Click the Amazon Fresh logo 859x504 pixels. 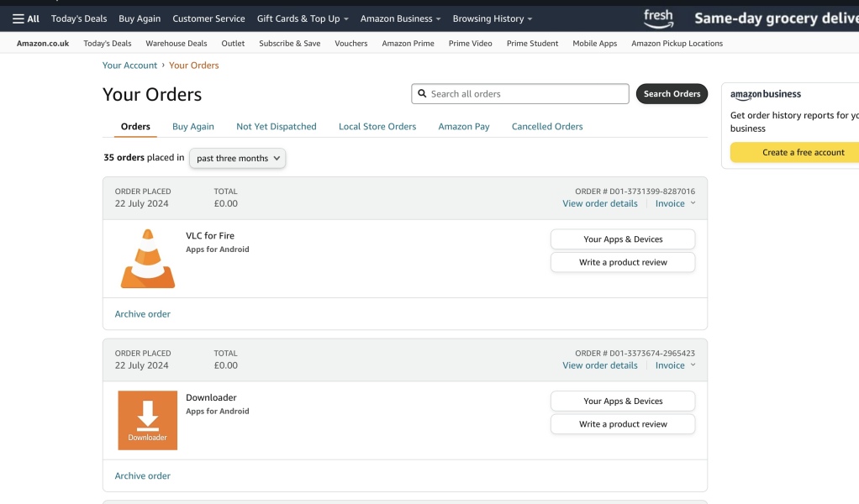pos(658,18)
